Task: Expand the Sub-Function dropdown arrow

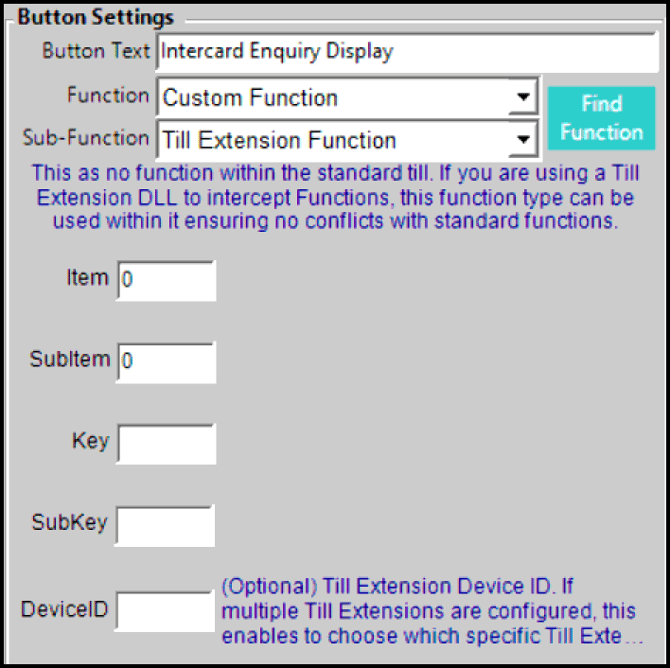Action: [x=522, y=141]
